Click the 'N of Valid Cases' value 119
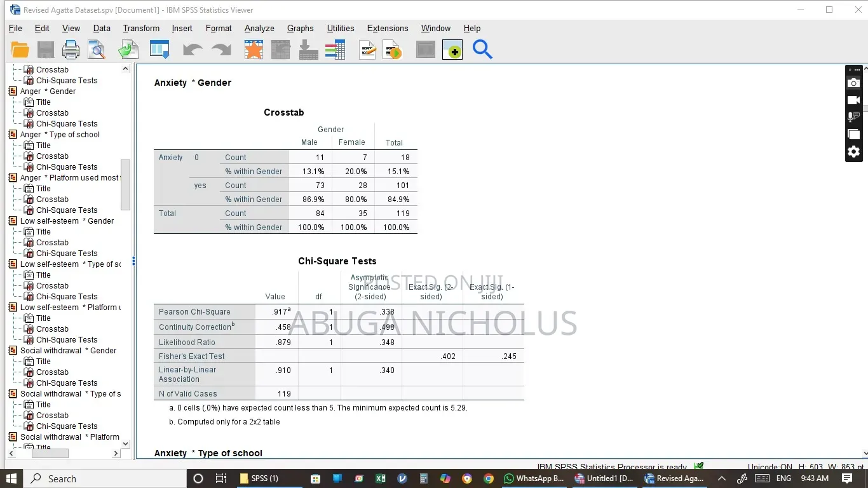868x488 pixels. coord(284,394)
